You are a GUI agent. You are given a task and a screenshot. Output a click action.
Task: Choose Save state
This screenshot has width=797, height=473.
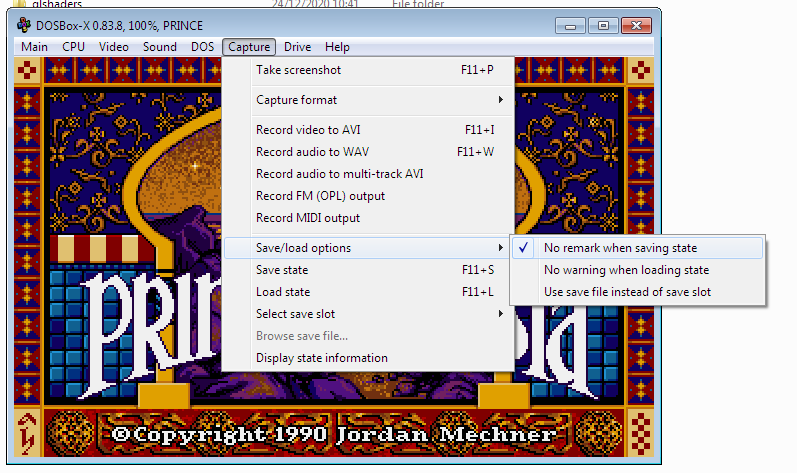point(369,270)
